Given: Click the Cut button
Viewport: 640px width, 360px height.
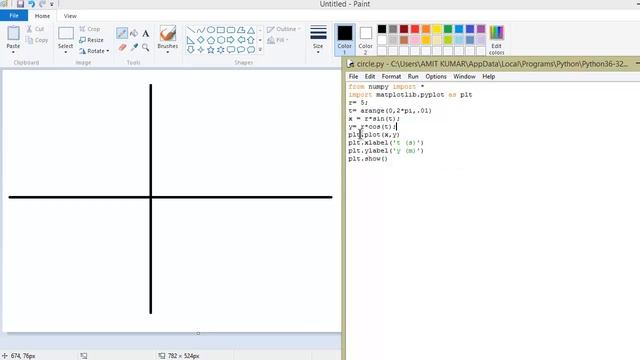Looking at the screenshot, I should [36, 29].
